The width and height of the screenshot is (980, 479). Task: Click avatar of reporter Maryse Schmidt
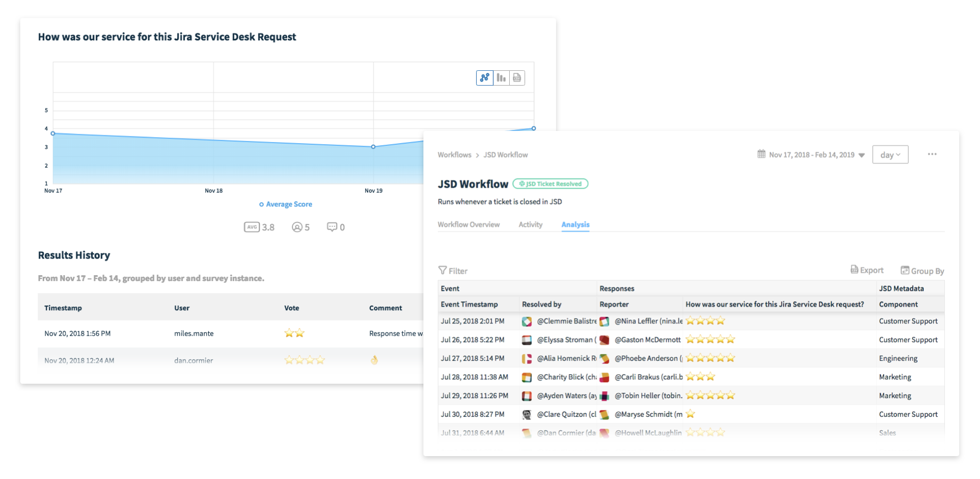point(605,415)
